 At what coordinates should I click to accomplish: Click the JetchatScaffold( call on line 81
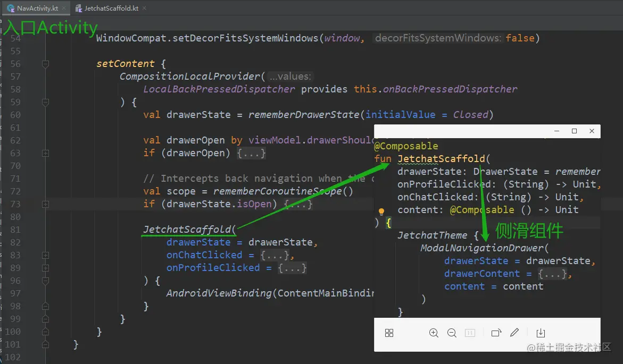coord(189,230)
